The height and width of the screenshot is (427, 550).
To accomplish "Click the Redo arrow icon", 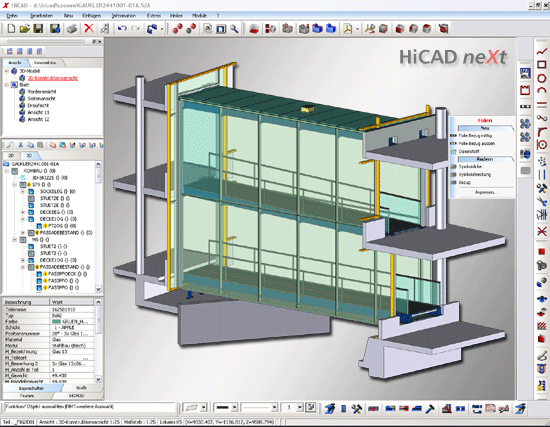I will click(135, 28).
